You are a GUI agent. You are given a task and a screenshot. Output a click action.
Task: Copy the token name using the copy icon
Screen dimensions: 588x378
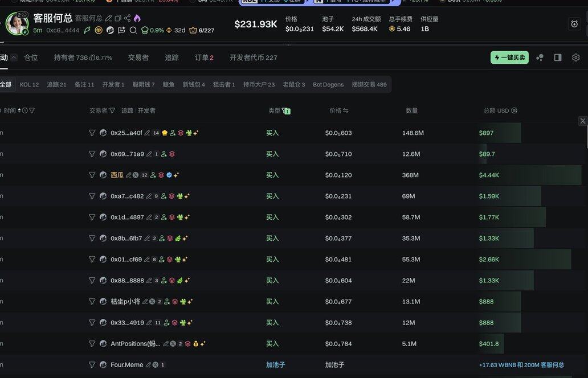coord(118,18)
